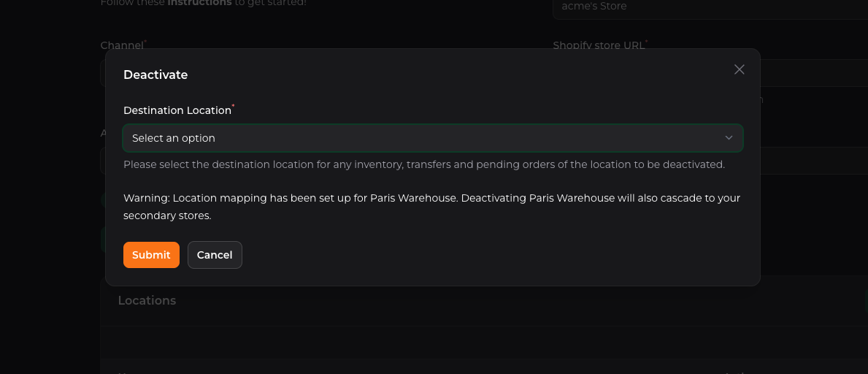868x374 pixels.
Task: Click the Deactivate dialog title
Action: [155, 75]
